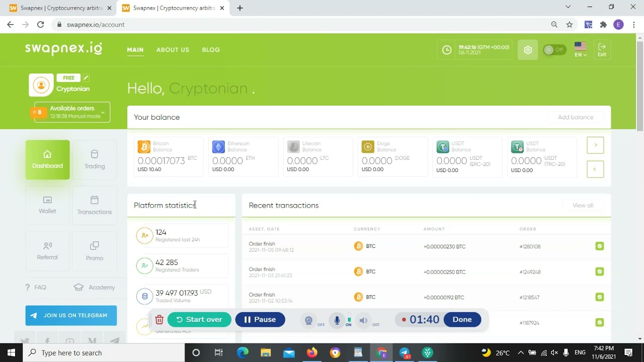The width and height of the screenshot is (644, 362).
Task: Open the BLOG menu item
Action: coord(211,50)
